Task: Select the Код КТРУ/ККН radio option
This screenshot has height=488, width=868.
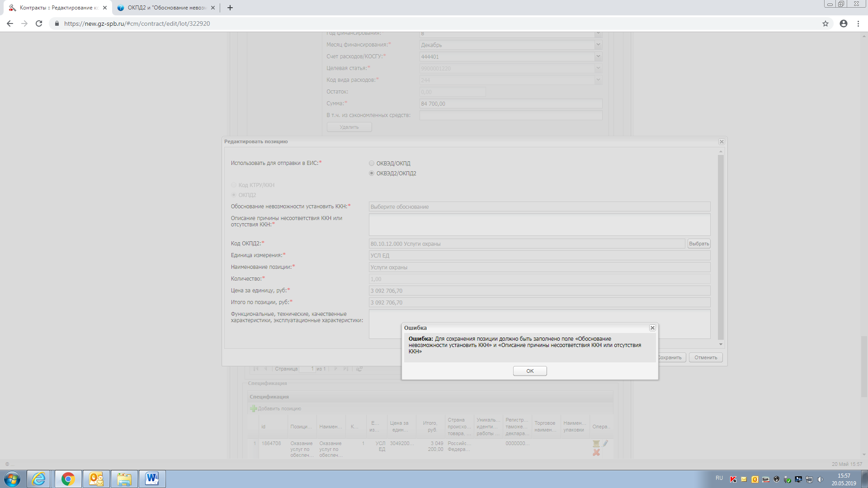Action: (234, 185)
